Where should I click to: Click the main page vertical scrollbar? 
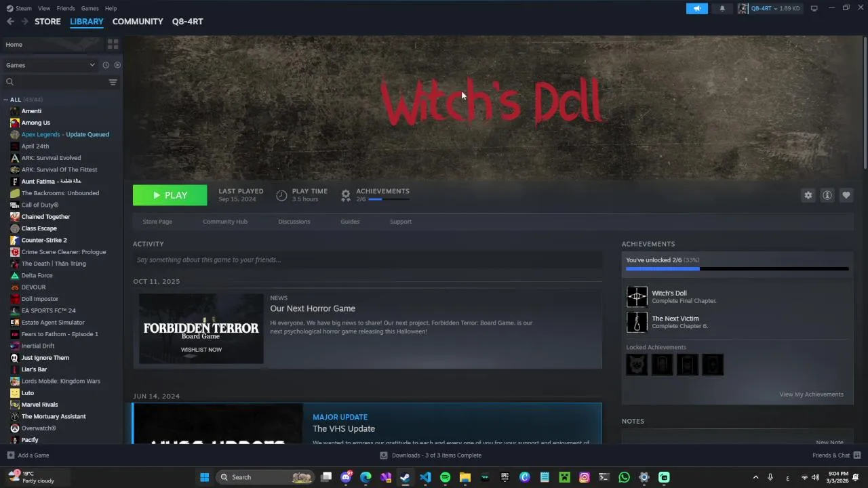pos(865,102)
